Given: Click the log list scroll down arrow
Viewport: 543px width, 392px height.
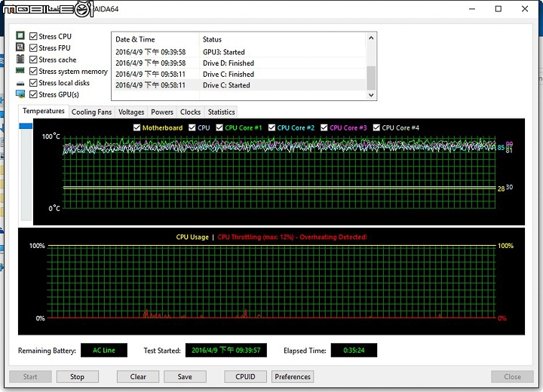Looking at the screenshot, I should [x=371, y=95].
